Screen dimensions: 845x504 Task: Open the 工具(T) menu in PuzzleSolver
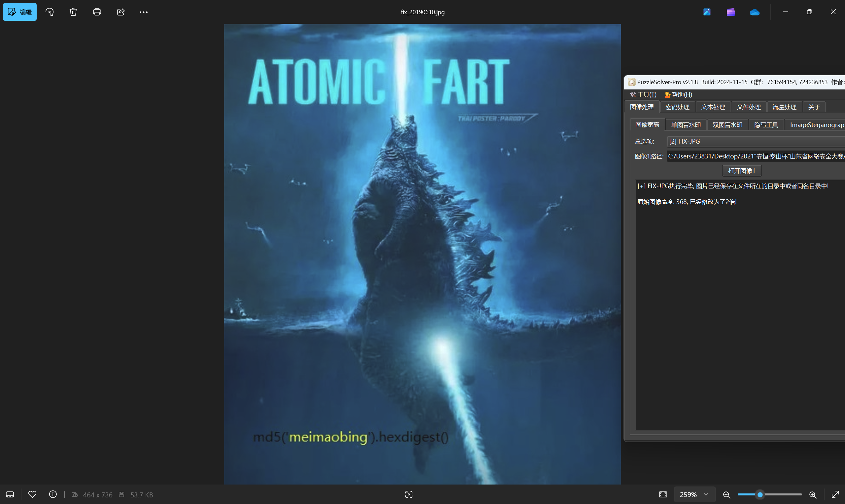pyautogui.click(x=643, y=94)
